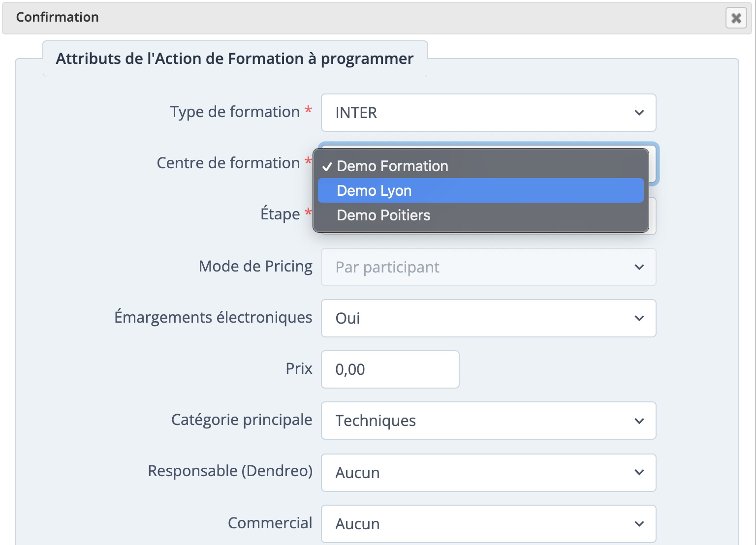Click the Émargements électroniques label

point(213,317)
